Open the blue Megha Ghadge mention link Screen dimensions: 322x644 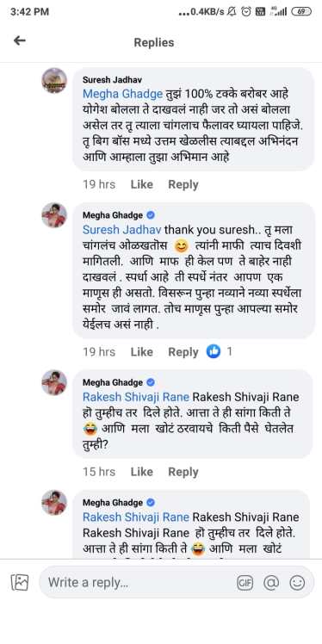click(123, 94)
